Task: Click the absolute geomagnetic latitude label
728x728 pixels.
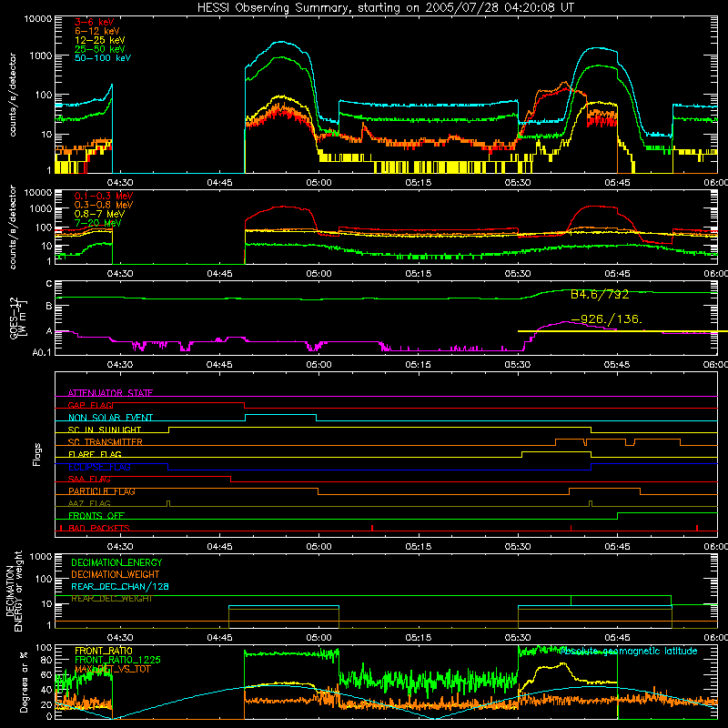Action: pyautogui.click(x=629, y=651)
